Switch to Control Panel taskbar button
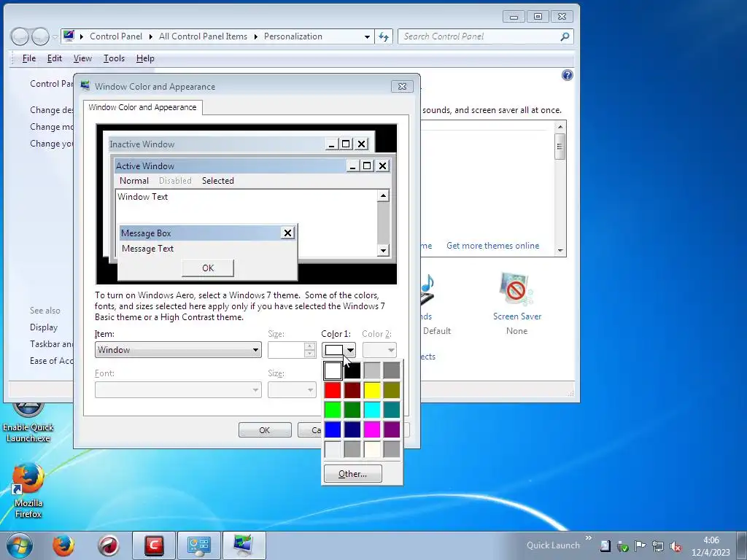Image resolution: width=747 pixels, height=560 pixels. point(198,545)
